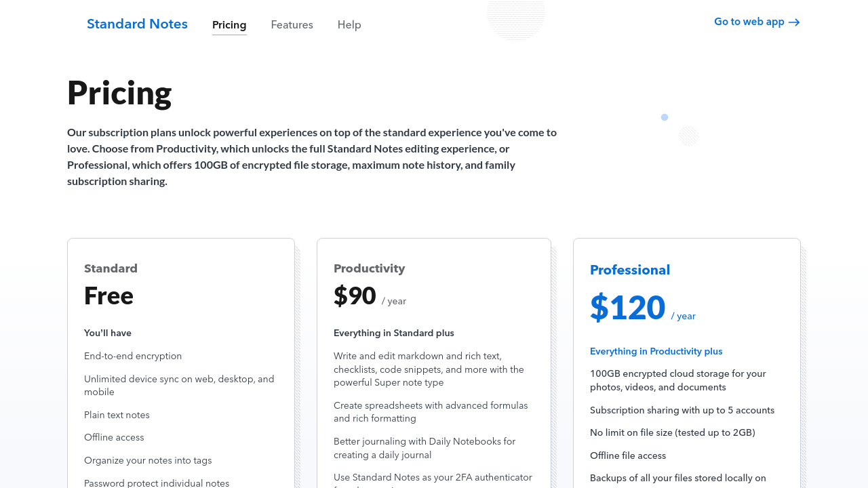Click the Go to web app link
Image resolution: width=868 pixels, height=488 pixels.
[x=749, y=22]
